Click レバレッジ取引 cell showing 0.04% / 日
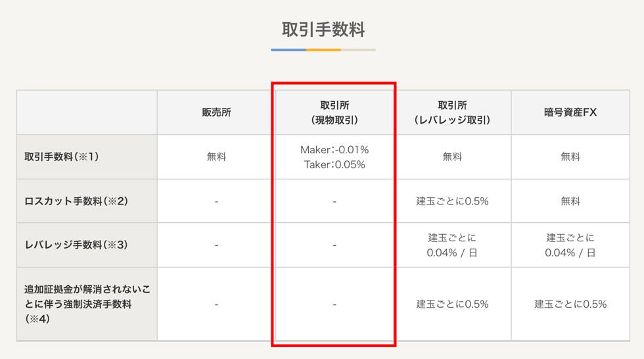This screenshot has width=644, height=359. point(452,245)
